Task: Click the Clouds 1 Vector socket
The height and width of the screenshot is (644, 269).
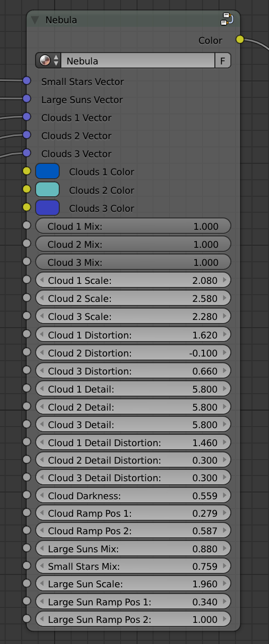Action: pyautogui.click(x=27, y=117)
